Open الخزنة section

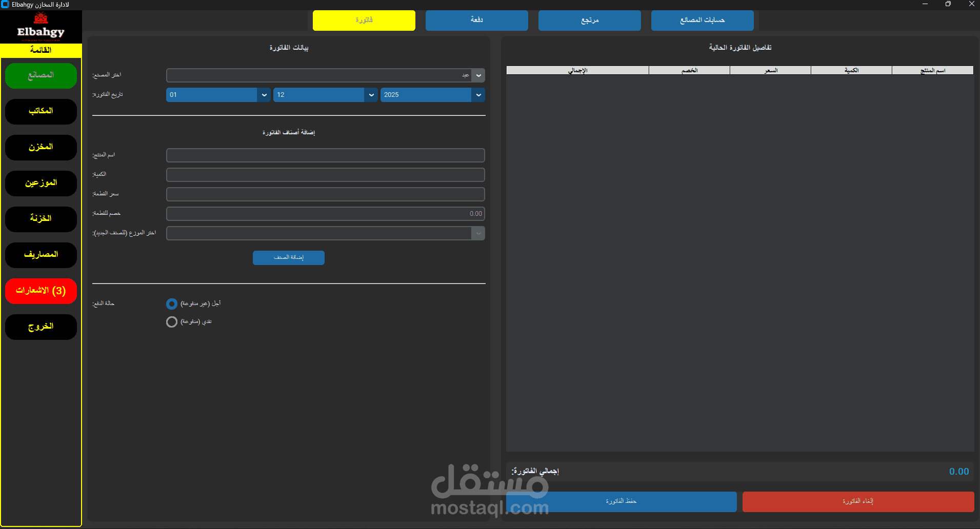[41, 219]
